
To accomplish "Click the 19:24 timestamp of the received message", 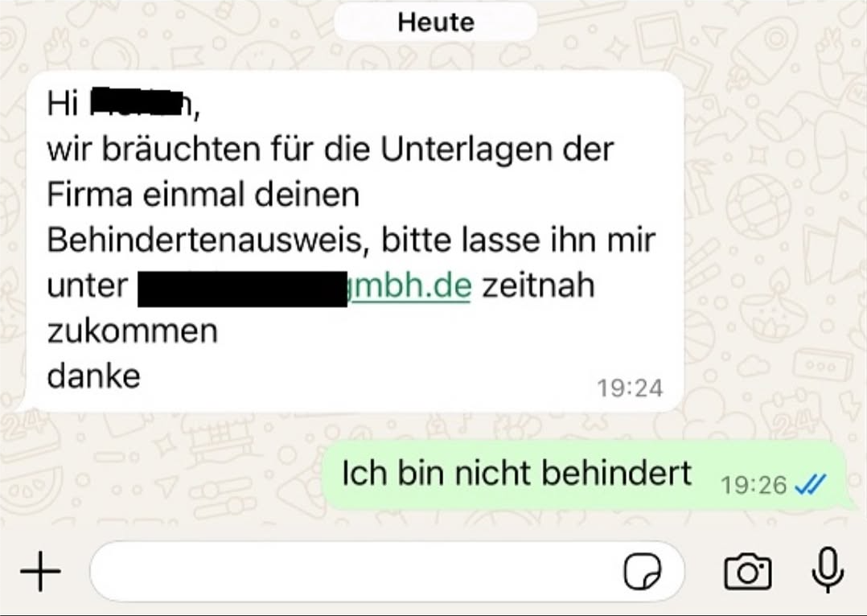I will 630,388.
